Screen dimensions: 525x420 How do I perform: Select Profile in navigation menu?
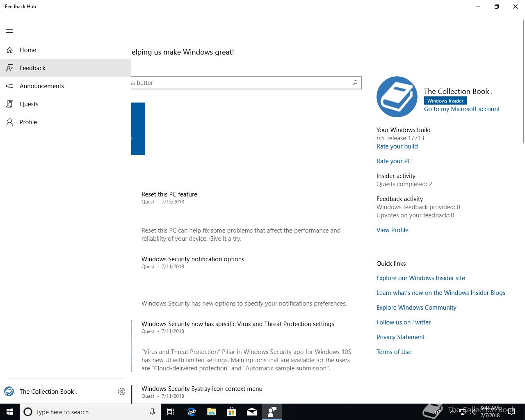click(66, 122)
